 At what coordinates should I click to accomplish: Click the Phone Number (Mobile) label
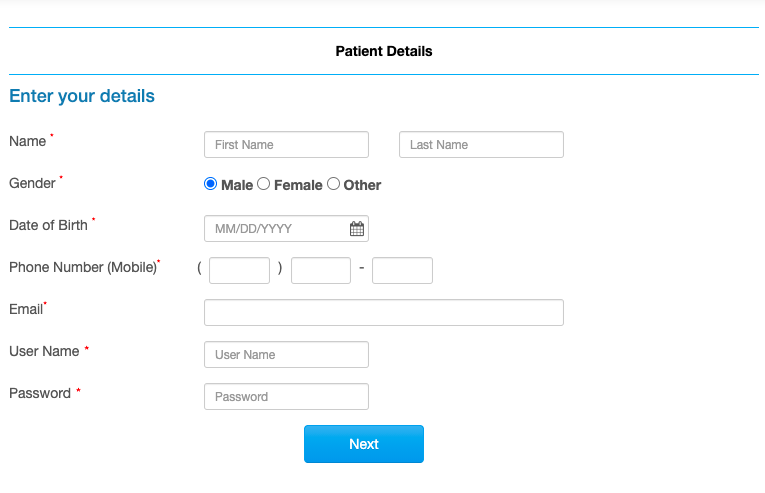[83, 267]
